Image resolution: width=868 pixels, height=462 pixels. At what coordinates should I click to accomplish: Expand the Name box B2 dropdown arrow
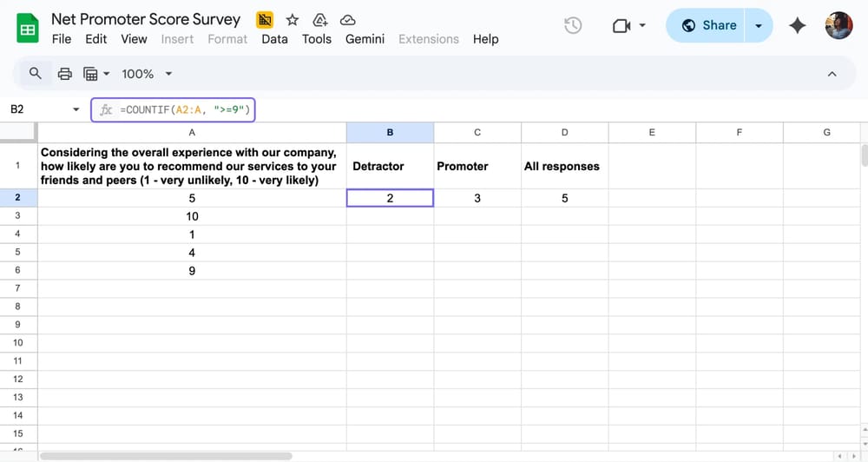click(76, 109)
